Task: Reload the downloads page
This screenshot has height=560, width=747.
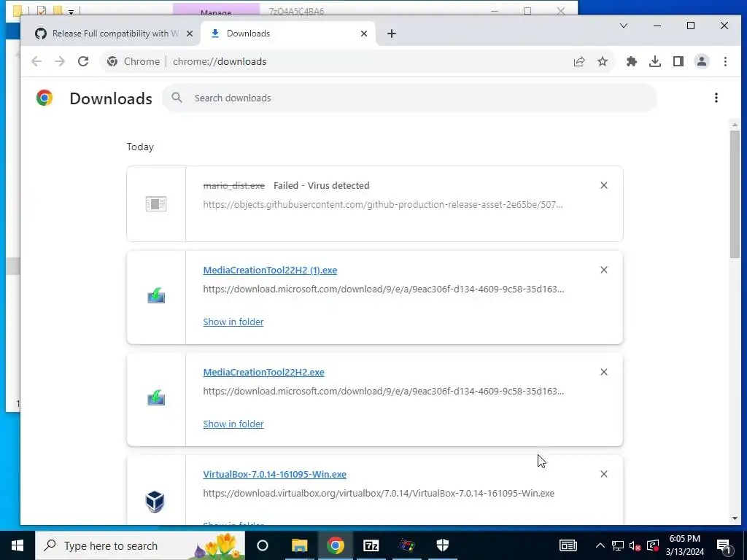Action: click(x=83, y=61)
